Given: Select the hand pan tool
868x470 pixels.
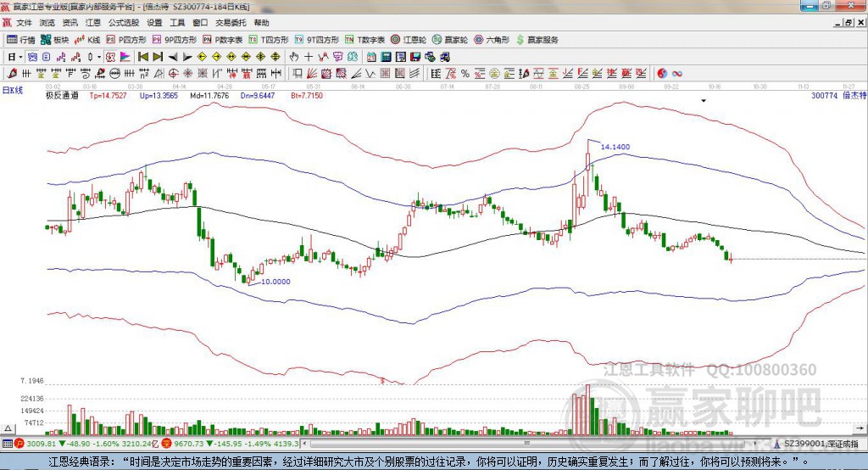Looking at the screenshot, I should point(293,57).
